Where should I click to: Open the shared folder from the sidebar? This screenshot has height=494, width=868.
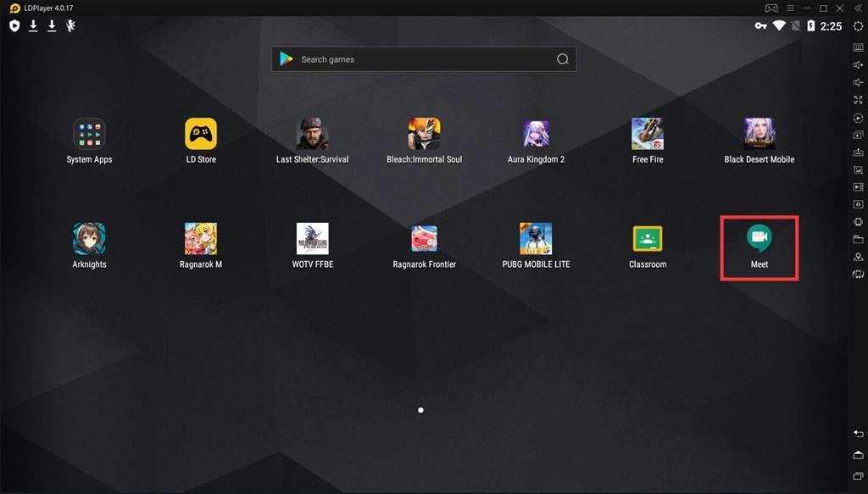[x=857, y=239]
